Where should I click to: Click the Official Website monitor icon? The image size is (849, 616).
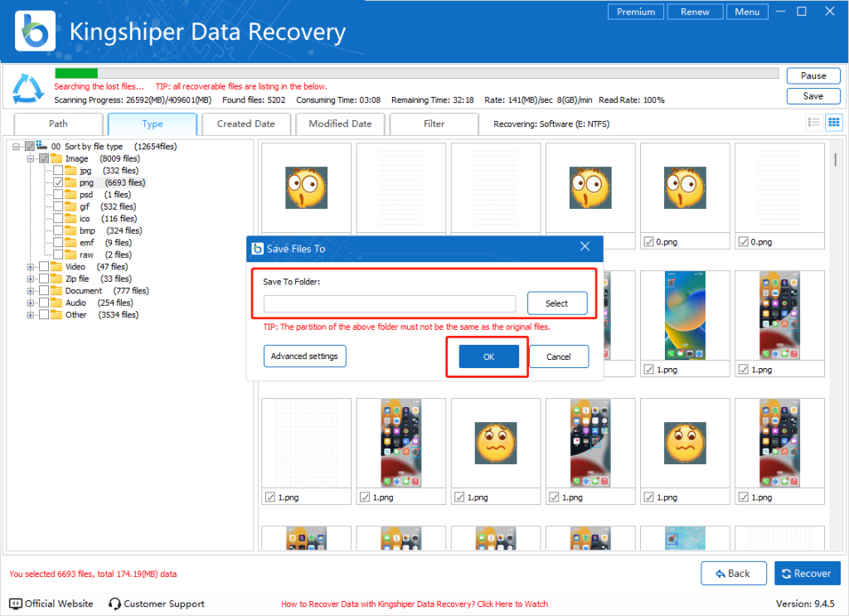16,604
